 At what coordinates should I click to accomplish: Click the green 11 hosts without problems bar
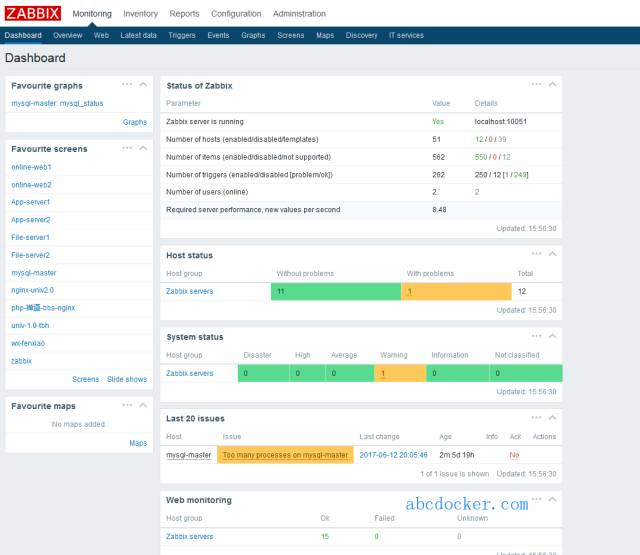336,291
